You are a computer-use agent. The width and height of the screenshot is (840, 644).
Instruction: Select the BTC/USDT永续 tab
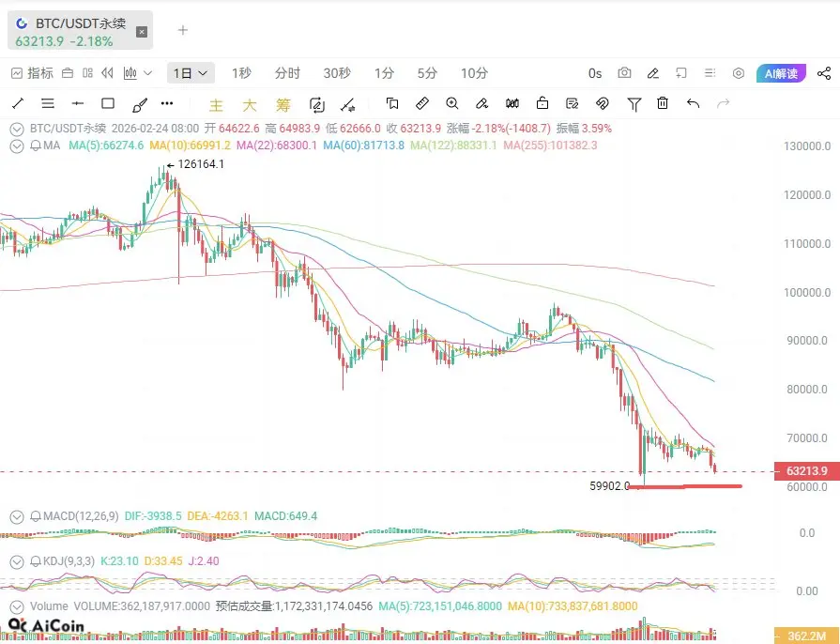click(80, 31)
